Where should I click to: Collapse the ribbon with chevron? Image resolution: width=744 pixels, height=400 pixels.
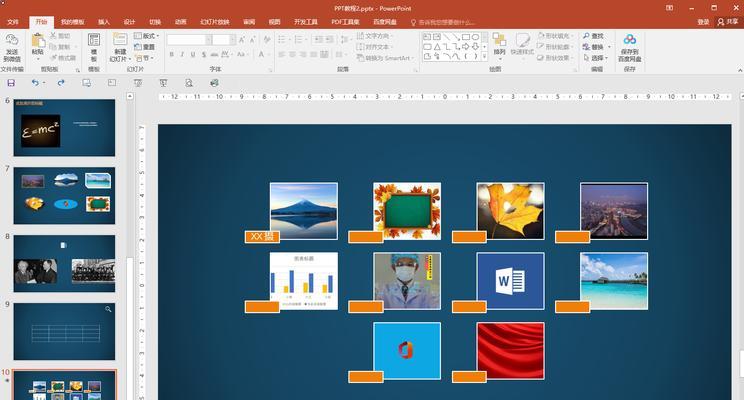point(739,70)
